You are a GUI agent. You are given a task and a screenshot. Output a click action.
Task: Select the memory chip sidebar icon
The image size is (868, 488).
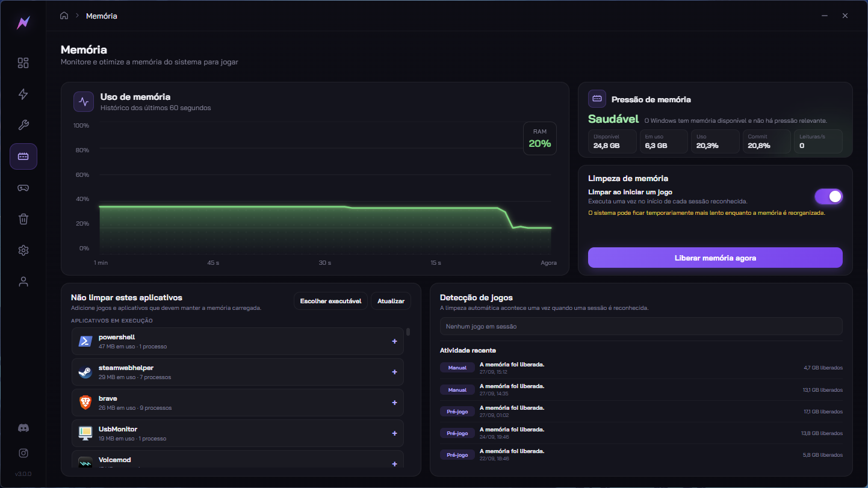point(23,156)
